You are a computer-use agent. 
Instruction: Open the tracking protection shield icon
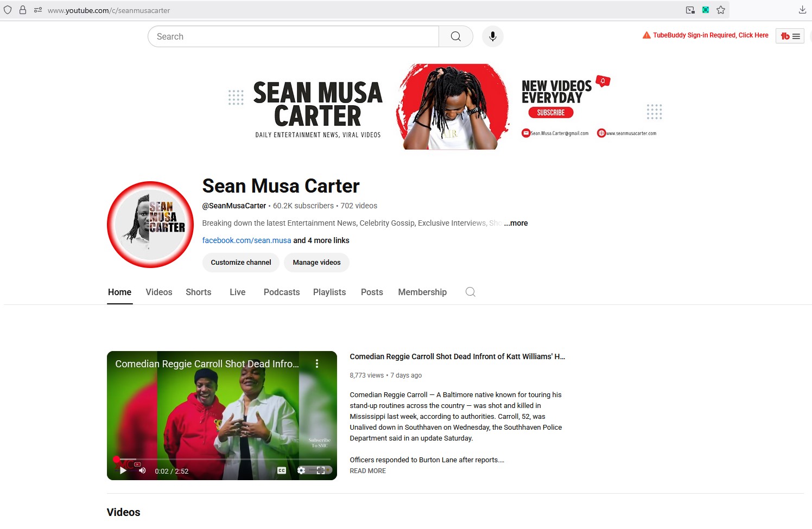click(x=8, y=10)
